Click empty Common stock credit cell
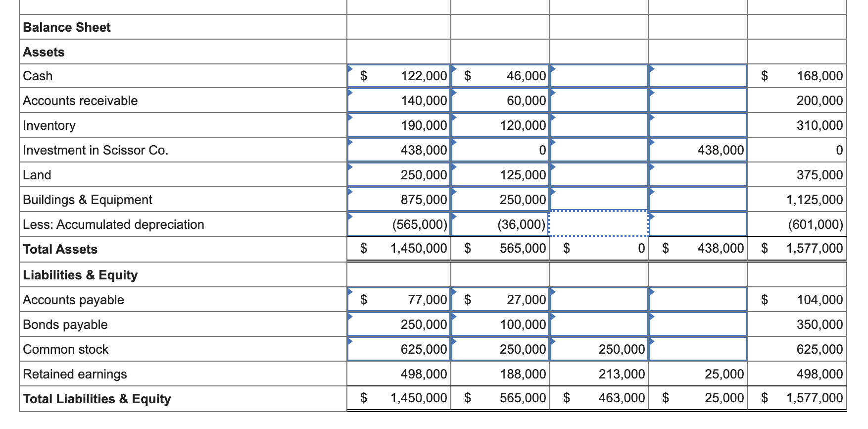868x429 pixels. click(698, 349)
